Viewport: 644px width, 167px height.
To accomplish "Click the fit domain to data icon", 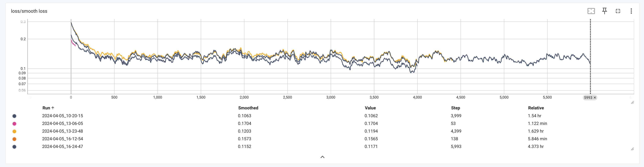I will [591, 11].
